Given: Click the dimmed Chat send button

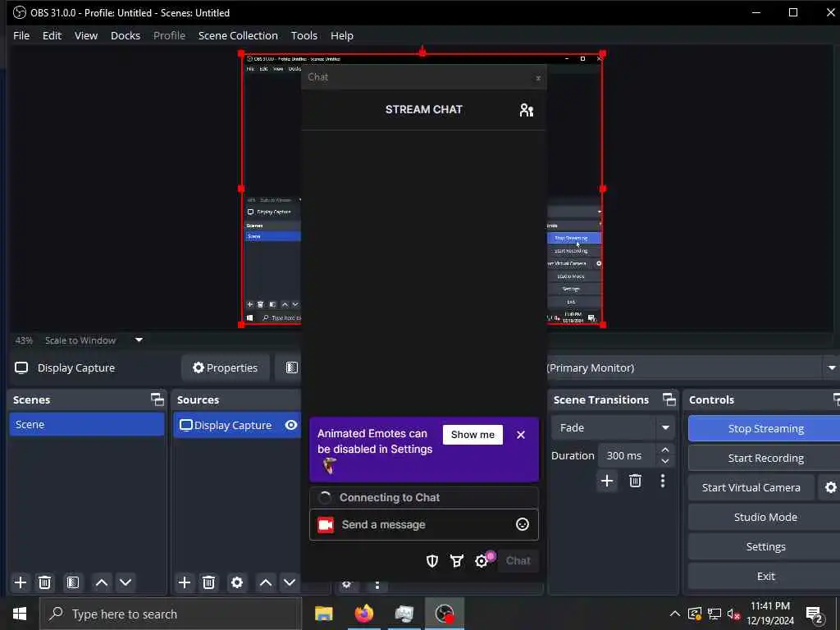Looking at the screenshot, I should [x=518, y=561].
